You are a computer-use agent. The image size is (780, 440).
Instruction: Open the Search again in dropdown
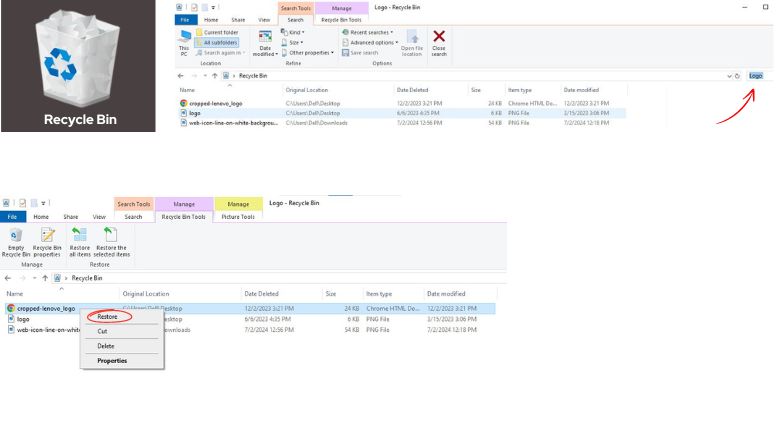[220, 53]
